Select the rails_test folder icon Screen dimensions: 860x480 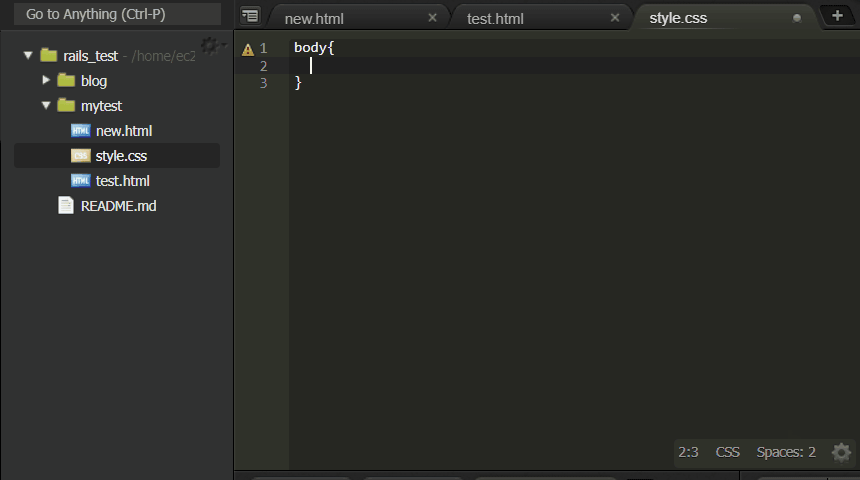click(x=49, y=55)
